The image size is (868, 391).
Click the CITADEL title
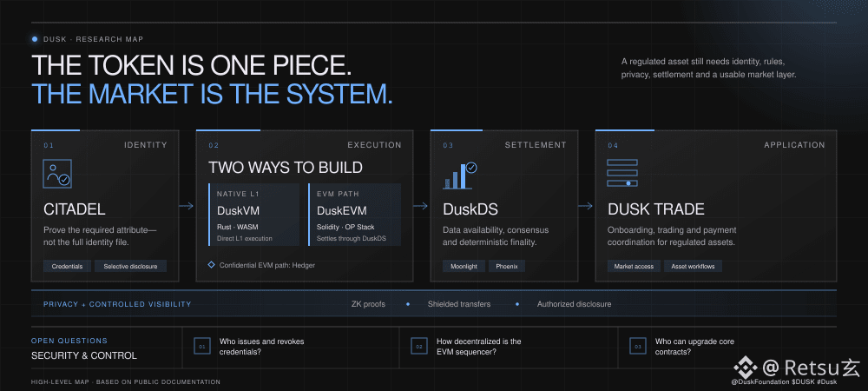click(74, 210)
